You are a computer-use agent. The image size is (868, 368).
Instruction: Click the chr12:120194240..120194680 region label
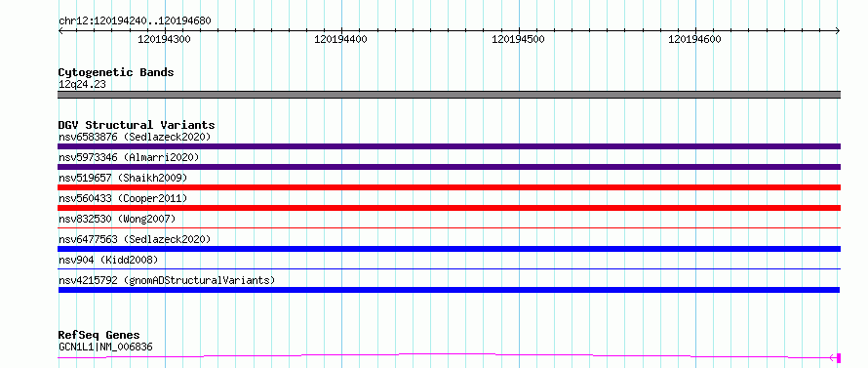point(135,21)
